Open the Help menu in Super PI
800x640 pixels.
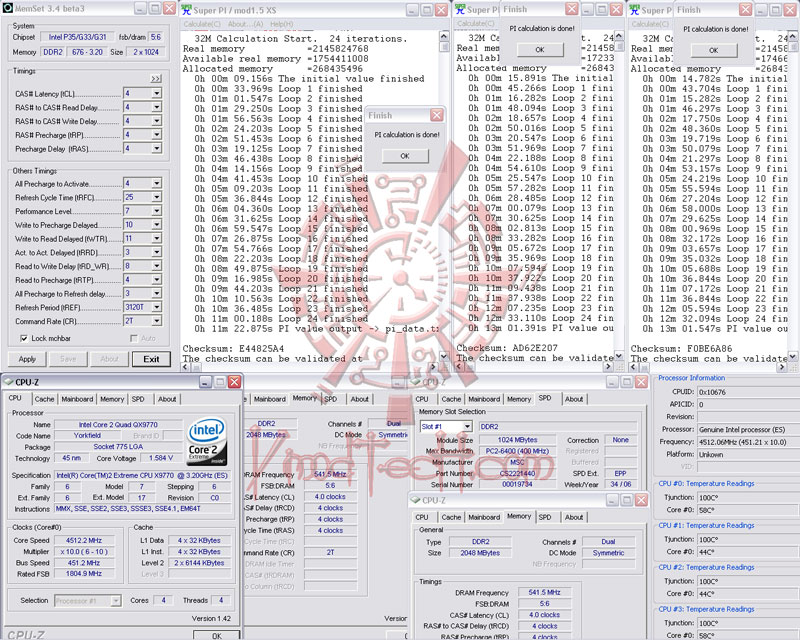point(282,24)
